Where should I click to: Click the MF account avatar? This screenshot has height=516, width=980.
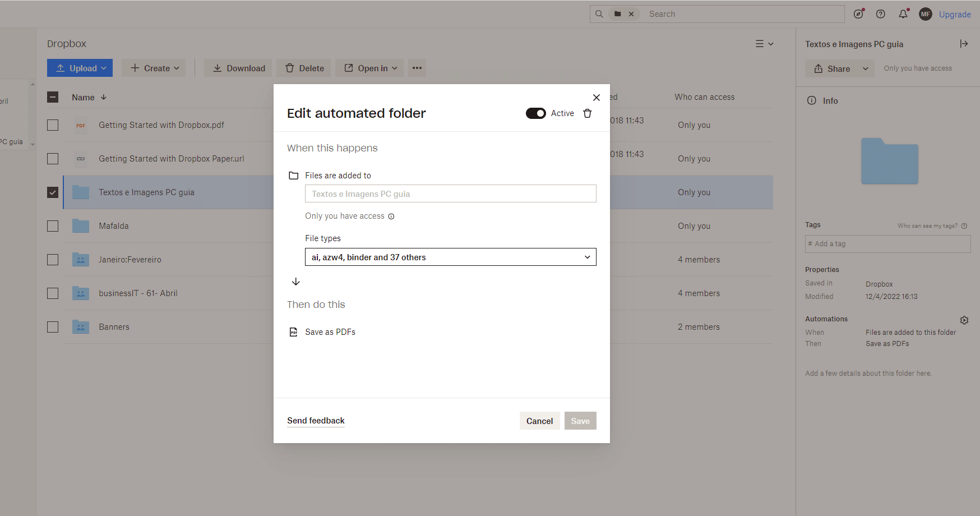(925, 14)
